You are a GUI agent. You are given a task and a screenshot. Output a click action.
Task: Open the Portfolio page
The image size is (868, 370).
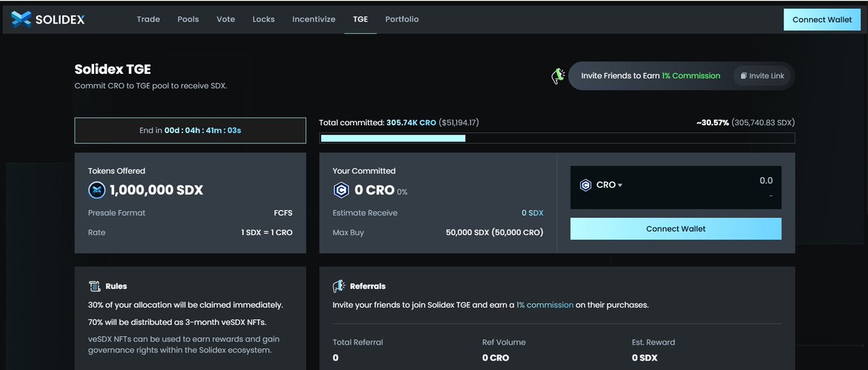point(402,20)
